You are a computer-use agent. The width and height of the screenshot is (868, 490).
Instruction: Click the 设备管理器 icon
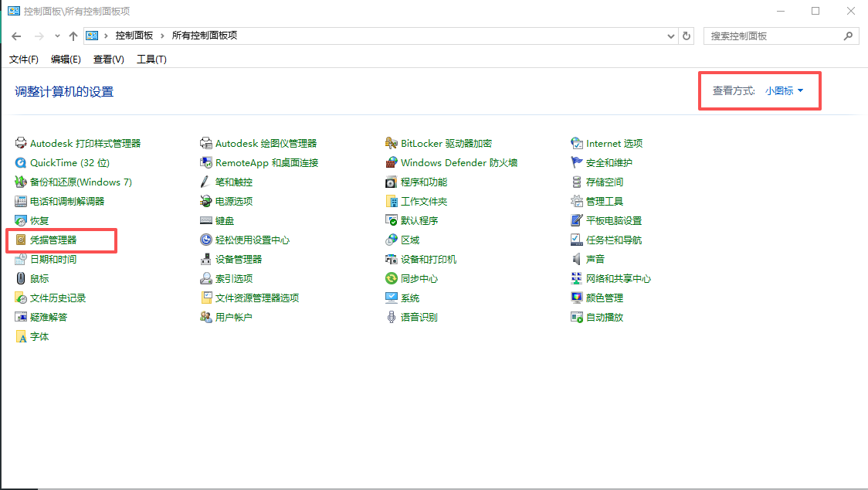pyautogui.click(x=206, y=259)
